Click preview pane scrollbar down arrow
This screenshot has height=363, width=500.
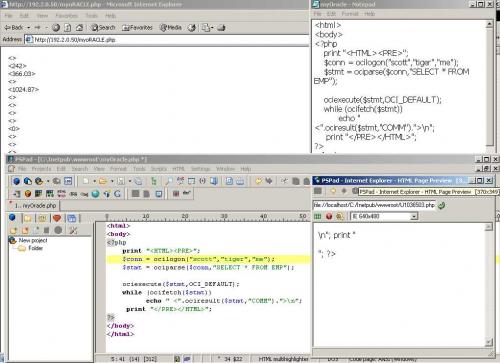[489, 342]
